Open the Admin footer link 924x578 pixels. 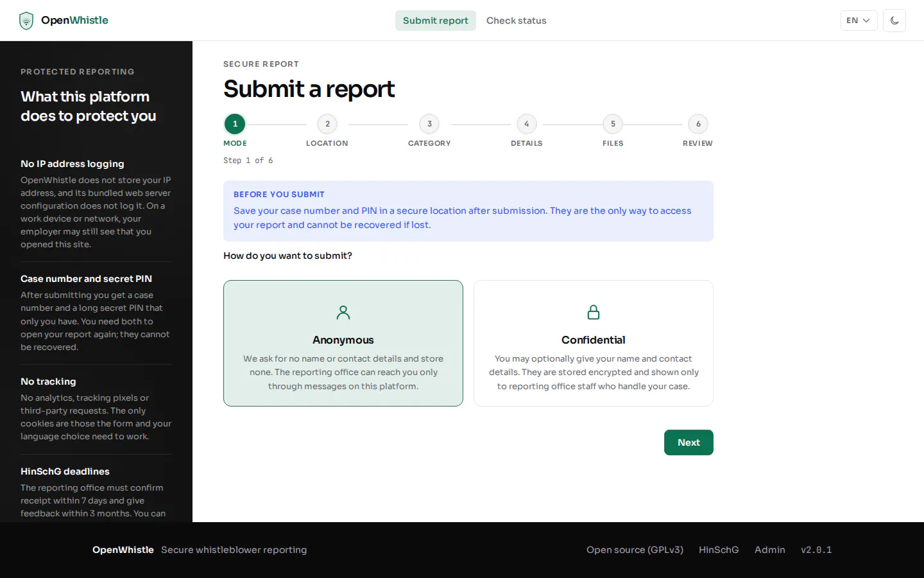pyautogui.click(x=770, y=550)
